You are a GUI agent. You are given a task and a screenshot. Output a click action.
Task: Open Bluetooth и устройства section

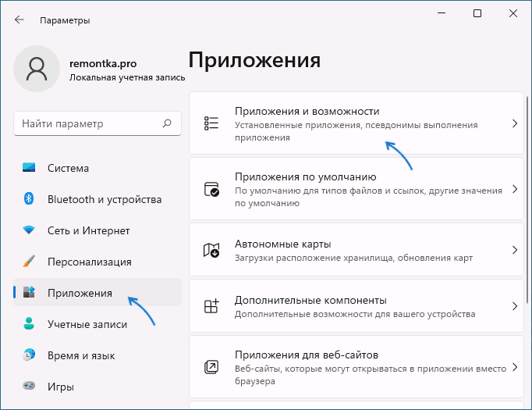click(98, 199)
